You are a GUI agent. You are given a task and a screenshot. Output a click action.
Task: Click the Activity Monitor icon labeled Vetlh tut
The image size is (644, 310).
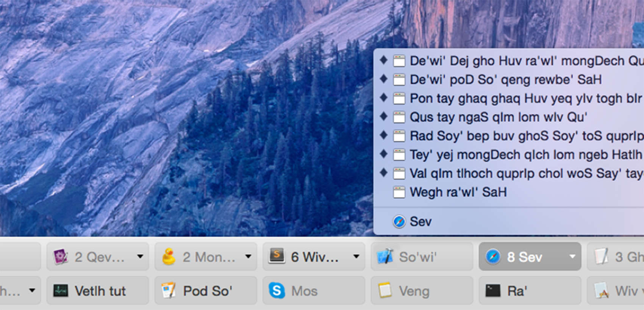click(x=61, y=291)
